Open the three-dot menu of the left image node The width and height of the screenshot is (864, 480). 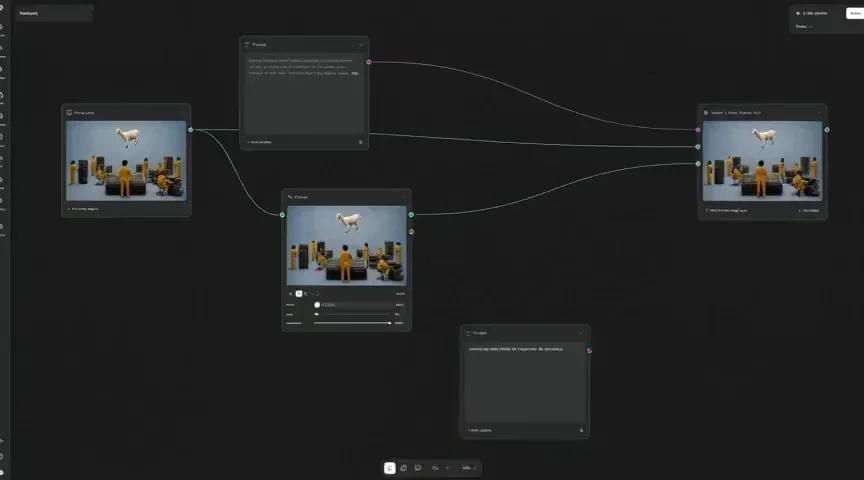coord(182,112)
